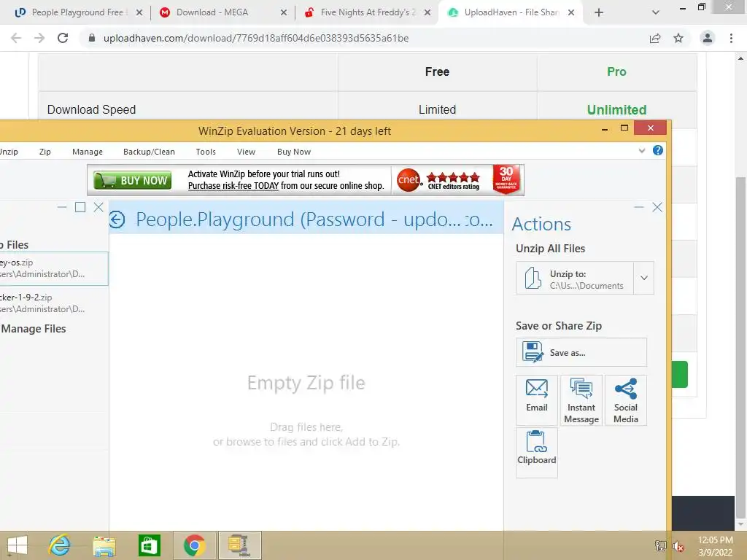Open Windows Store from taskbar
The image size is (747, 560).
click(149, 545)
